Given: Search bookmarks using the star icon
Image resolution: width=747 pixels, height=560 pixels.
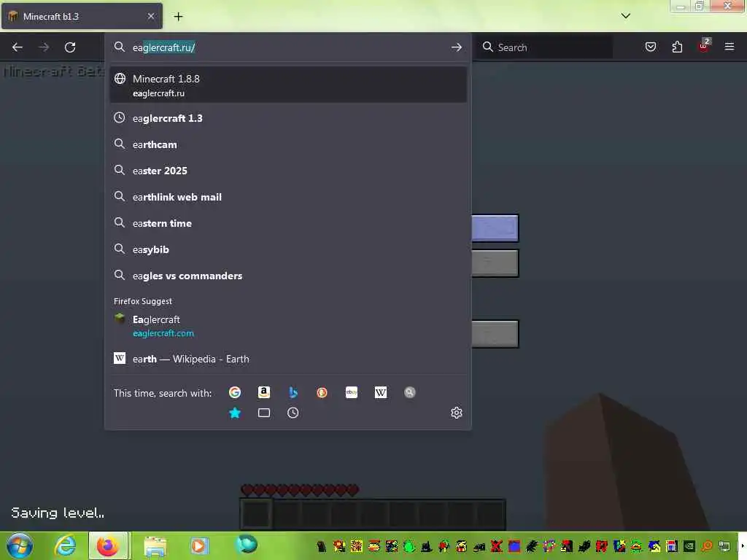Looking at the screenshot, I should (234, 413).
